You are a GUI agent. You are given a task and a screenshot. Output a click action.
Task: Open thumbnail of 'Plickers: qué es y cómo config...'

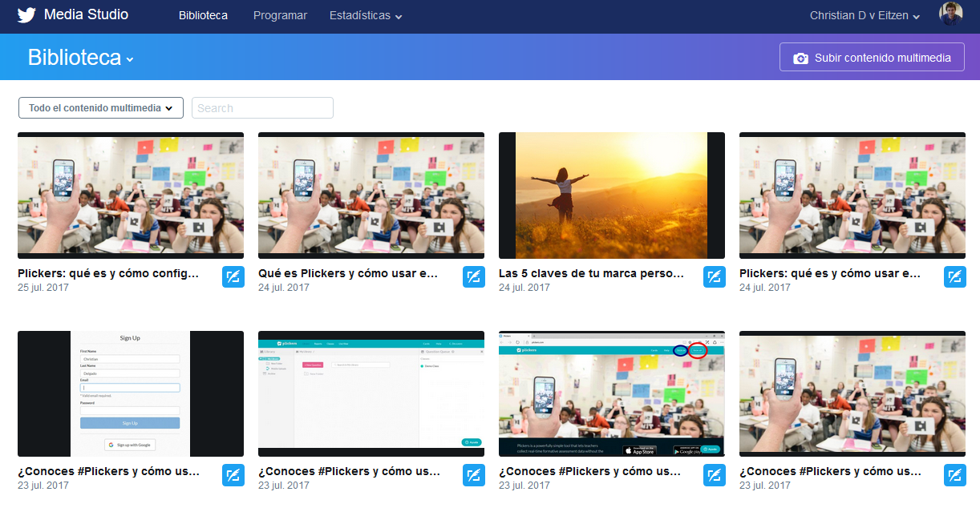point(131,196)
